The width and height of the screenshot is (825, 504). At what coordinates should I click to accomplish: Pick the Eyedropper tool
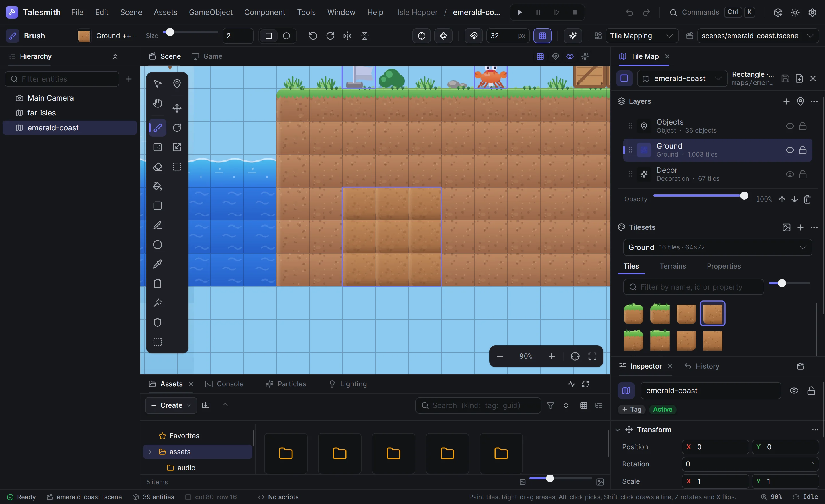157,264
